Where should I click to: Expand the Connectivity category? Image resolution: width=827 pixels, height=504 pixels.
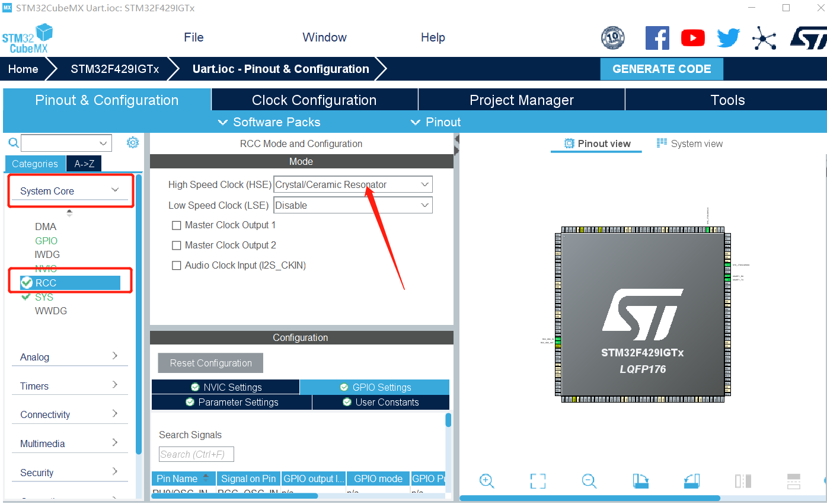tap(70, 414)
